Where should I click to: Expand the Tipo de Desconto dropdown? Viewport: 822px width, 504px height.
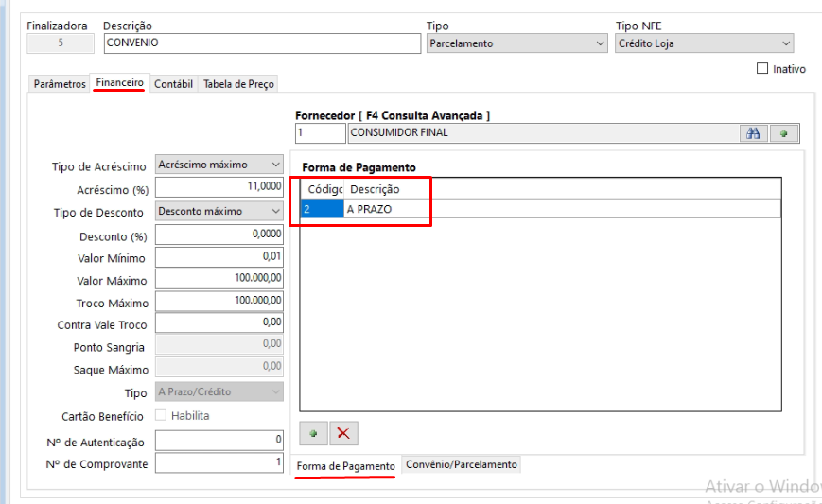coord(219,211)
